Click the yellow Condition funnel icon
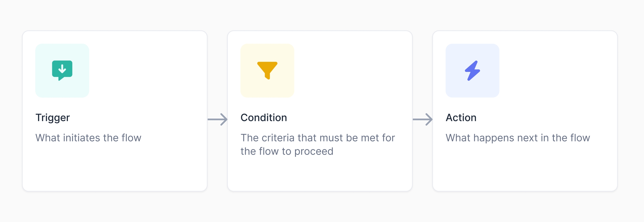This screenshot has width=644, height=222. 267,70
